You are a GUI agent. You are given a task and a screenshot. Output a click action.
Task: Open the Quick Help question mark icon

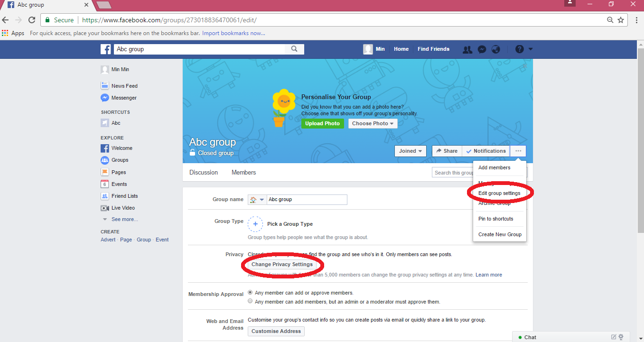coord(520,49)
